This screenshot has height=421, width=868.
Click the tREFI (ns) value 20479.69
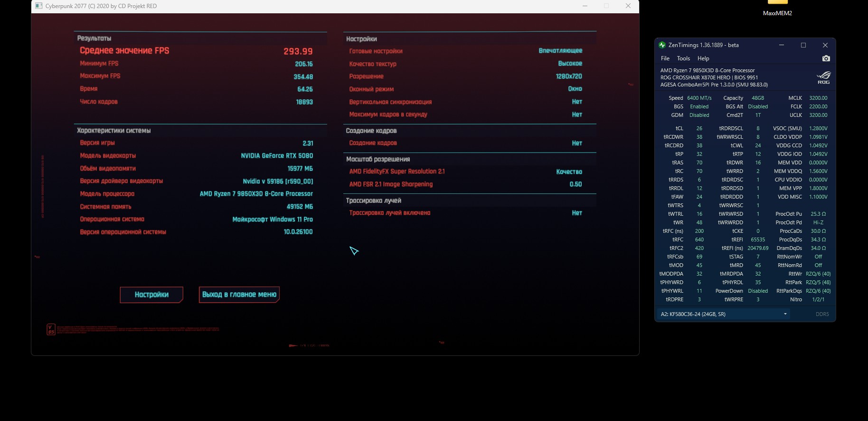(x=758, y=248)
